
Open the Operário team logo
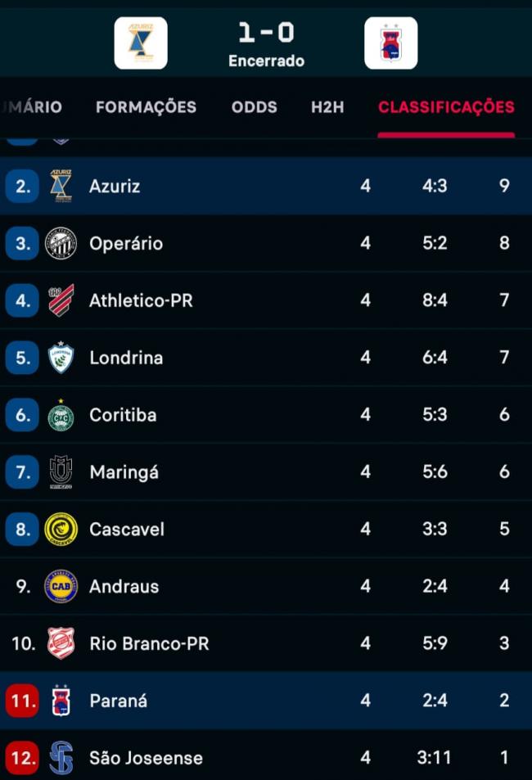click(x=61, y=243)
